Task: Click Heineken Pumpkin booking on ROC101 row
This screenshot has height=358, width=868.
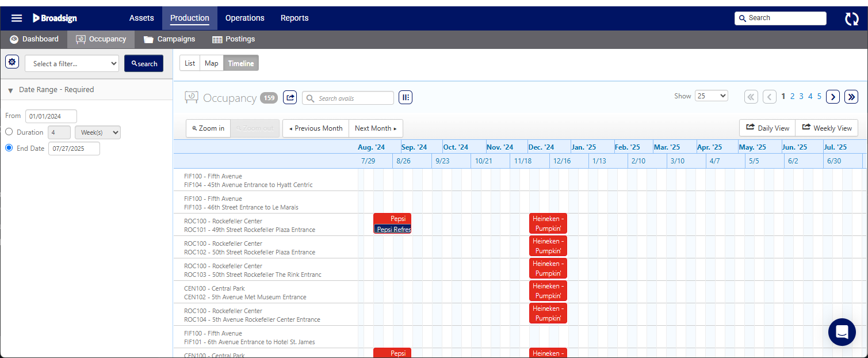Action: (548, 223)
